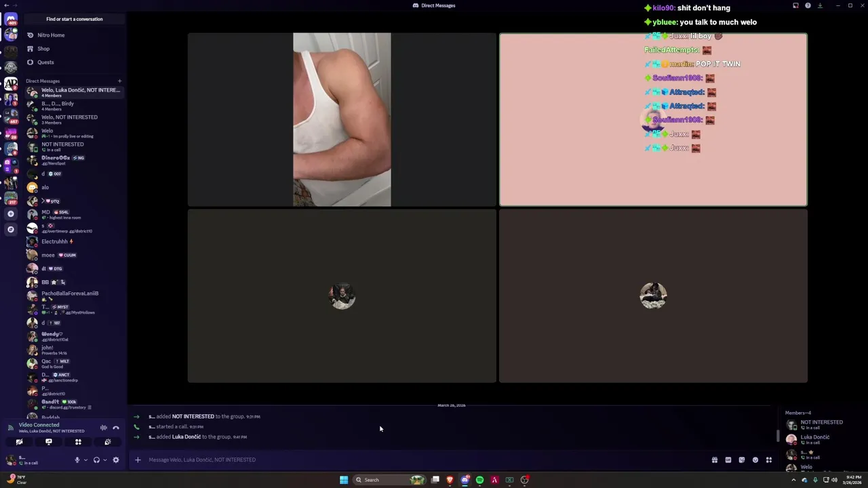Open DM with Wendy
This screenshot has height=488, width=868.
click(75, 336)
